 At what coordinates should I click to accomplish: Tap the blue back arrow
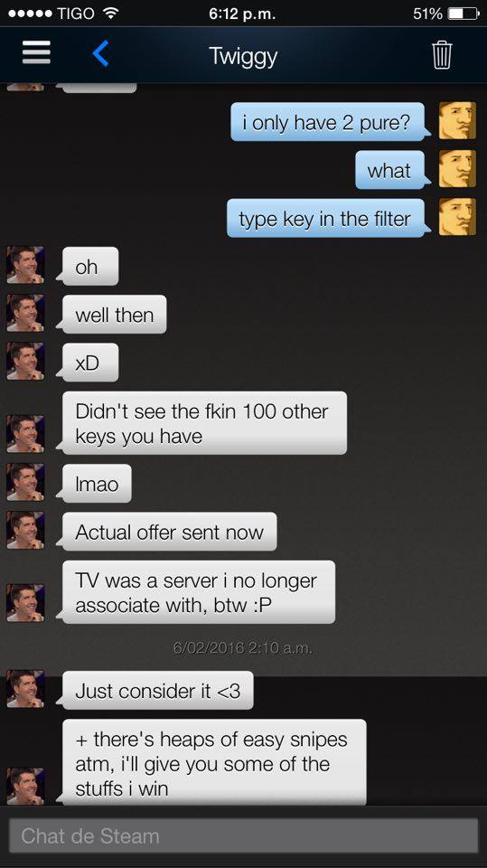coord(100,53)
